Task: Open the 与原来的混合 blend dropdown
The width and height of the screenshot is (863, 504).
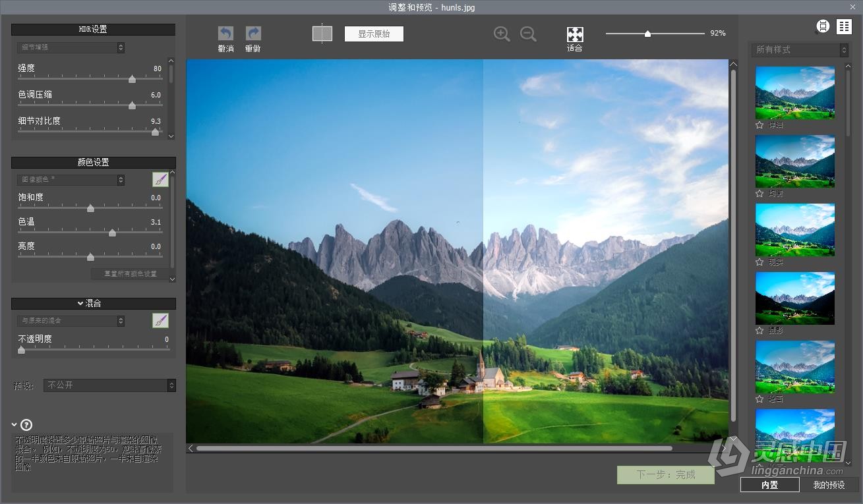Action: [x=71, y=321]
